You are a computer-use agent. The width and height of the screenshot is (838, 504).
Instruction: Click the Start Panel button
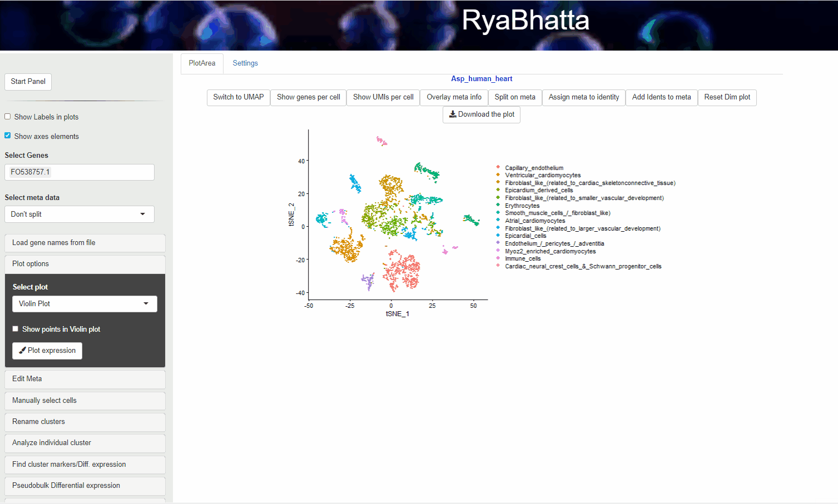click(28, 82)
